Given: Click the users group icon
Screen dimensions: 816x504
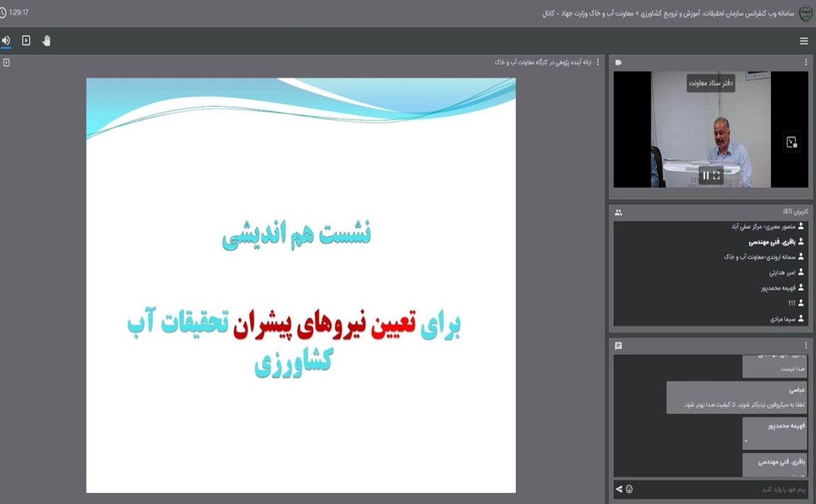Looking at the screenshot, I should point(618,212).
